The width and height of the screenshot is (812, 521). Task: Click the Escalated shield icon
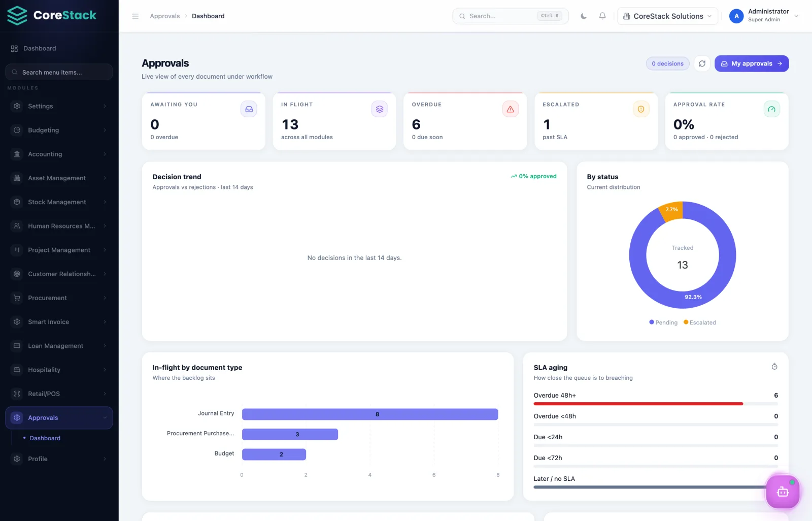pos(641,109)
